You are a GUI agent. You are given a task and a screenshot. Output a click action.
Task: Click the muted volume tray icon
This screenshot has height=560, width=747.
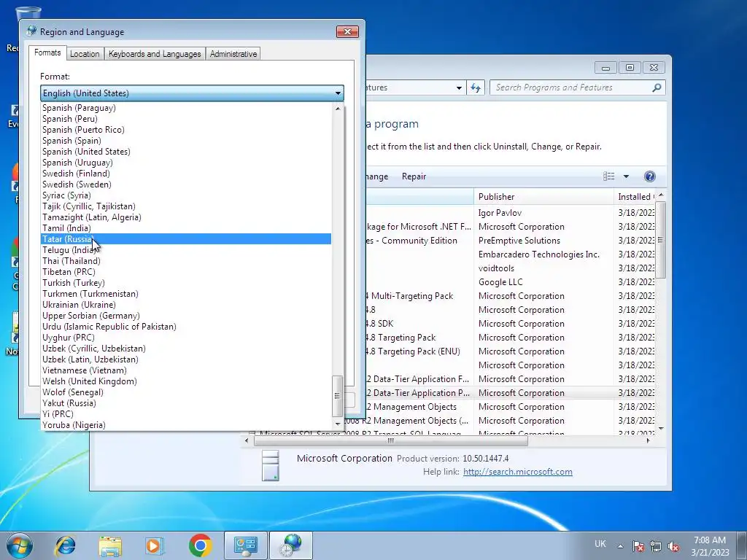673,546
